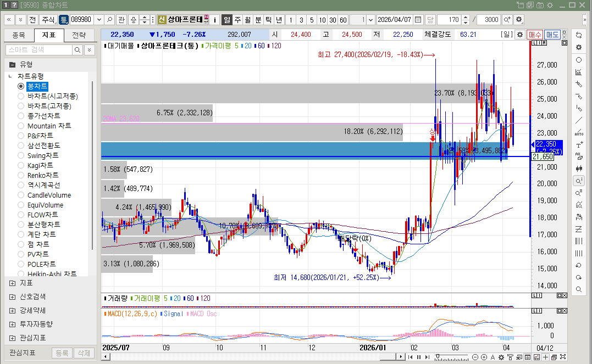This screenshot has width=592, height=364.
Task: Open the smart search options dropdown arrow
Action: (90, 50)
